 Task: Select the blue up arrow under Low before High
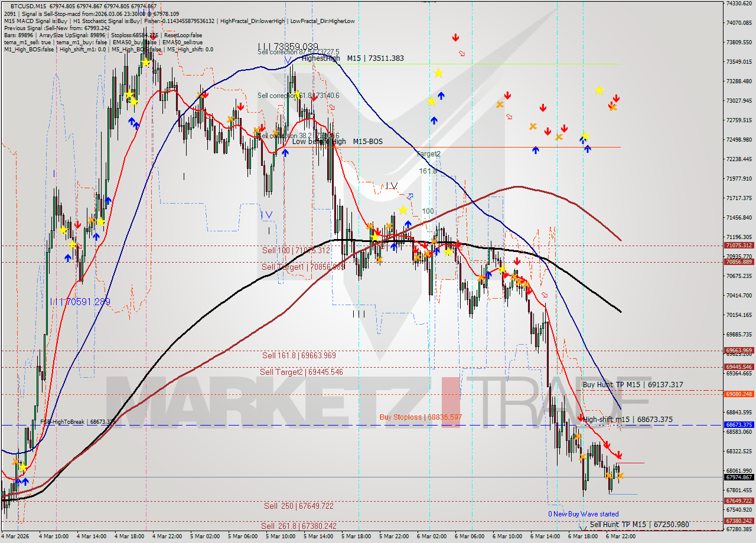tap(285, 153)
